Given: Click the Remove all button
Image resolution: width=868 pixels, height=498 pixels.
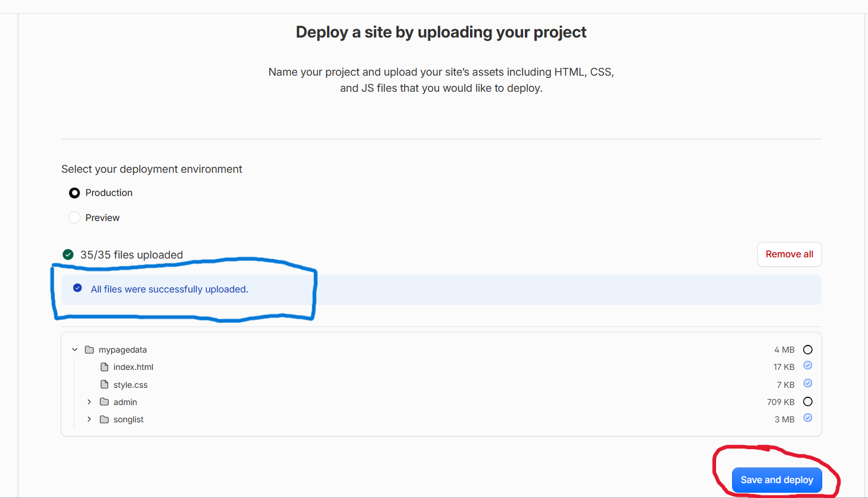Looking at the screenshot, I should tap(789, 254).
